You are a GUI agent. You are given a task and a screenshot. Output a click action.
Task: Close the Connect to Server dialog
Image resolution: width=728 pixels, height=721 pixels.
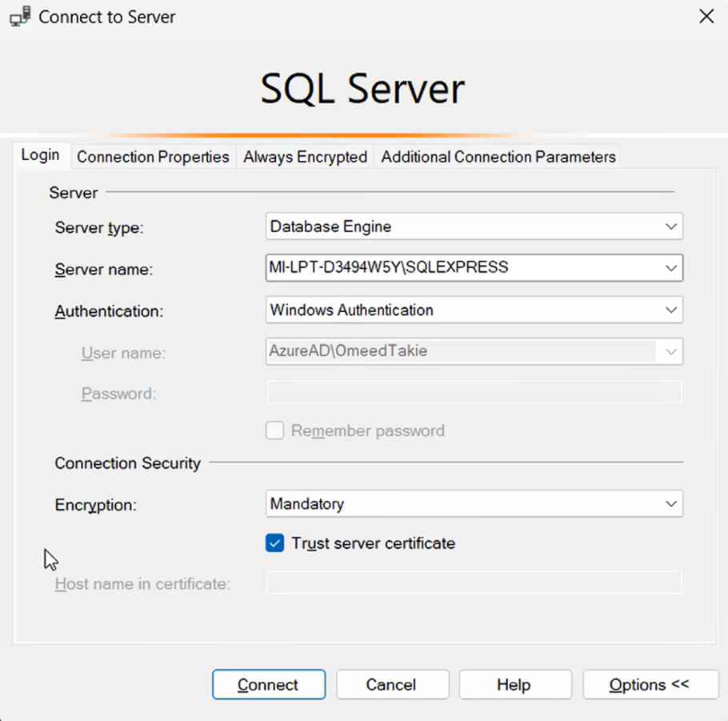[x=706, y=17]
